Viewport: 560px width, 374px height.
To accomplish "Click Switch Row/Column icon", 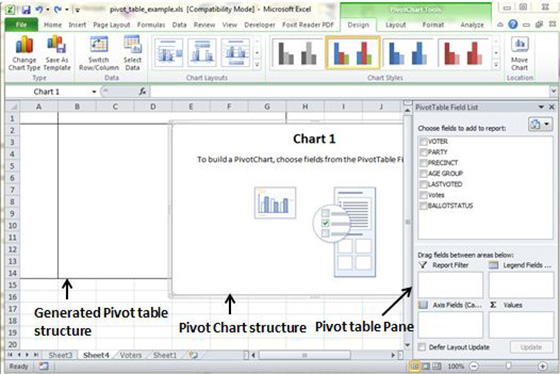I will coord(99,54).
